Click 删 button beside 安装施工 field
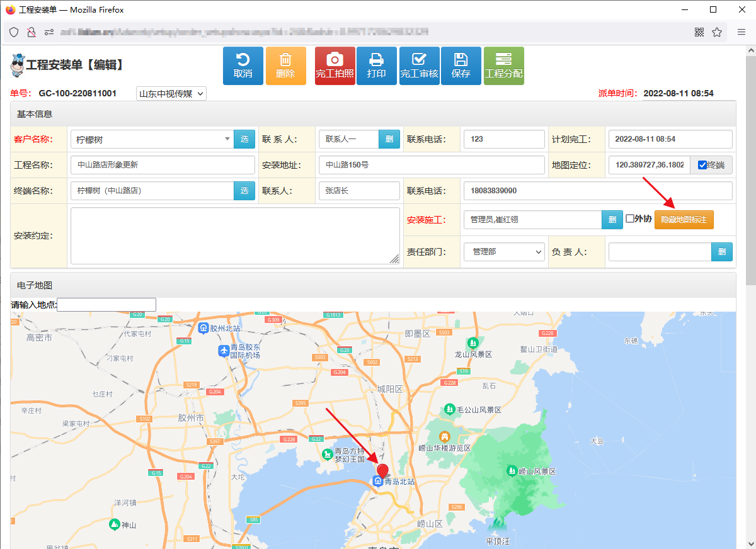Viewport: 756px width, 549px height. [x=612, y=220]
